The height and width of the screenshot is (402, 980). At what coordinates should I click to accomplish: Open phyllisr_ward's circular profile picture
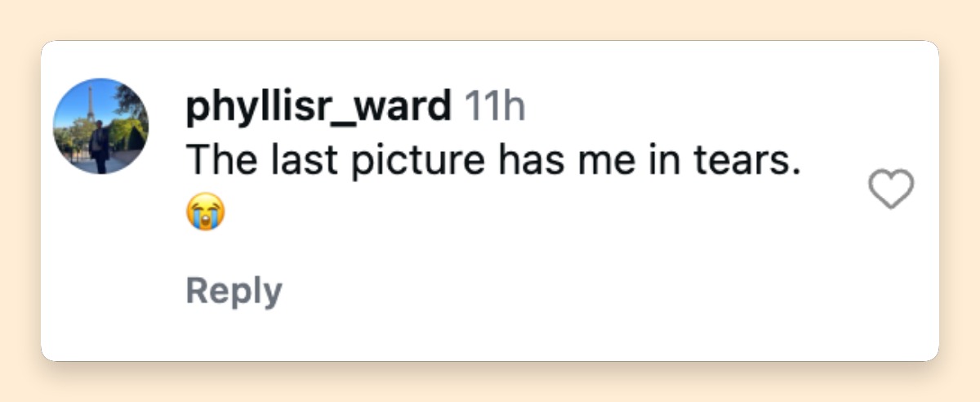[101, 126]
